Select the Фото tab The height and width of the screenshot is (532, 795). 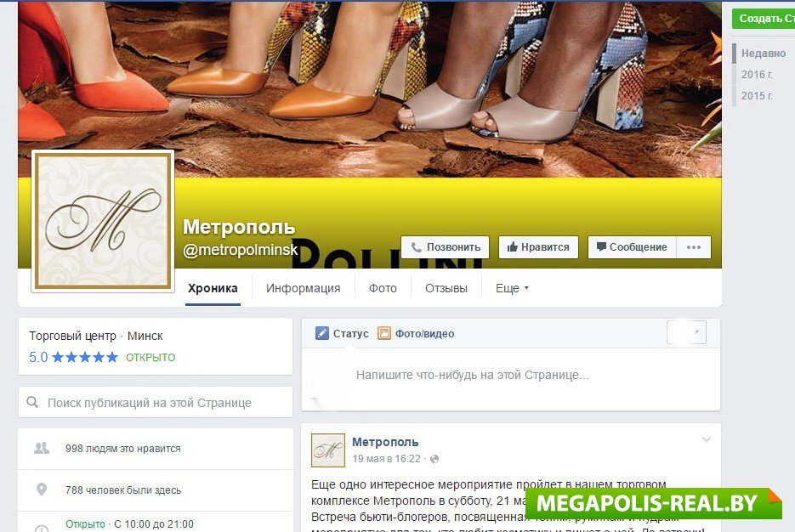point(383,288)
